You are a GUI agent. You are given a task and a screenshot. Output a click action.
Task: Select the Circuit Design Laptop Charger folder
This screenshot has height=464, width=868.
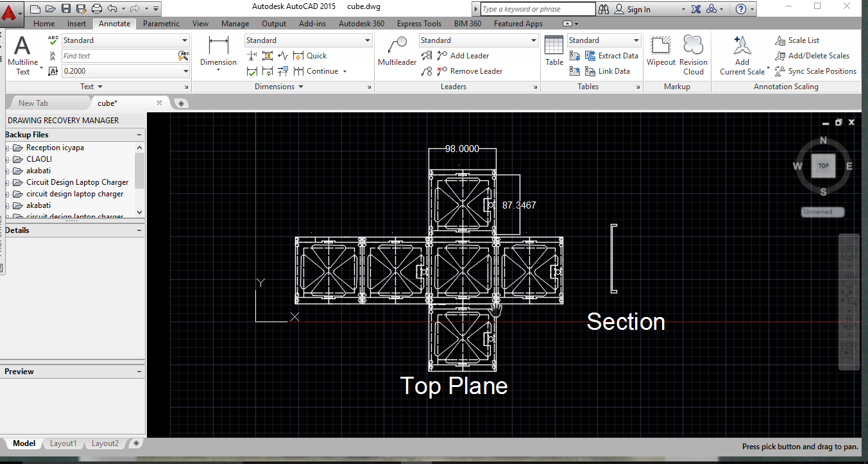coord(78,182)
